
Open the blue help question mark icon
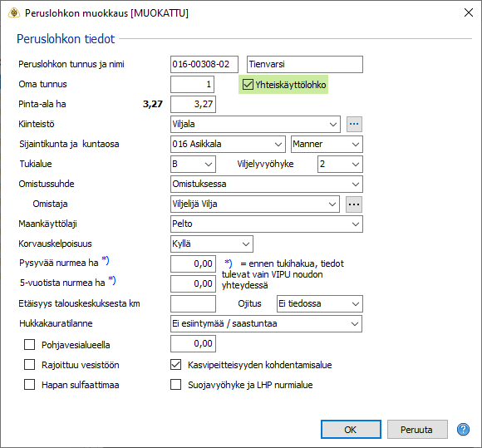coord(463,429)
